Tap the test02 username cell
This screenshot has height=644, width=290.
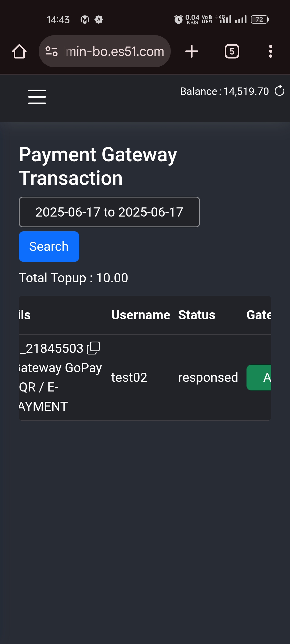click(x=129, y=378)
